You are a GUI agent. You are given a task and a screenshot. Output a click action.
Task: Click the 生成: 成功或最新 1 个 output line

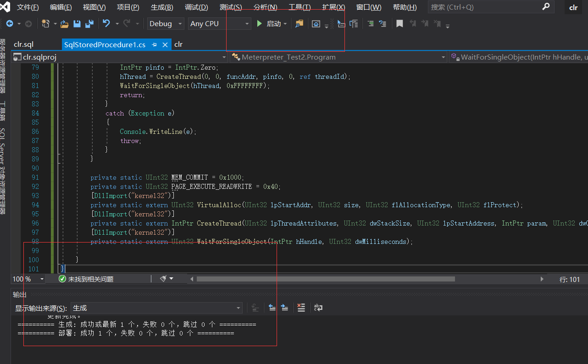point(137,325)
